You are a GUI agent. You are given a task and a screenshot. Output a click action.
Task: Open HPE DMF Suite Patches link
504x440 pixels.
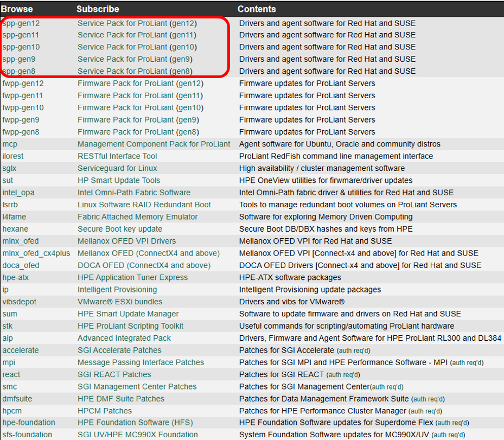[121, 399]
